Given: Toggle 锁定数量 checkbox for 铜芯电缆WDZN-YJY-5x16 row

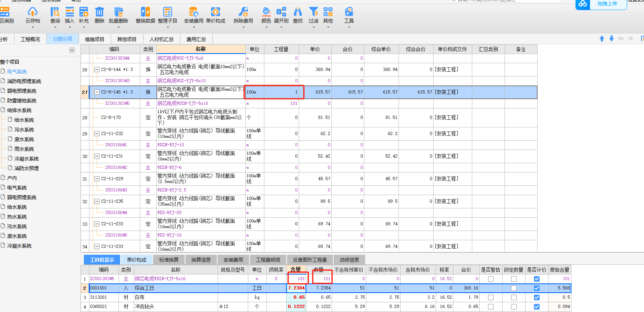Looking at the screenshot, I should click(514, 279).
